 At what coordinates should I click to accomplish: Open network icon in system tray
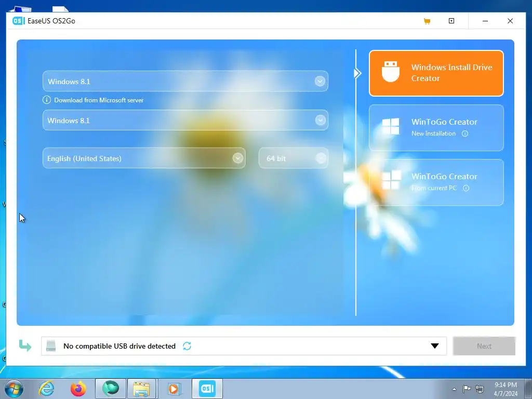(480, 389)
